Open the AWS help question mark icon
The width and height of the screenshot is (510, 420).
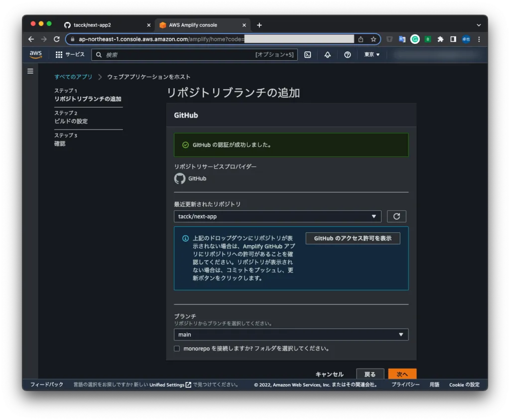coord(348,55)
